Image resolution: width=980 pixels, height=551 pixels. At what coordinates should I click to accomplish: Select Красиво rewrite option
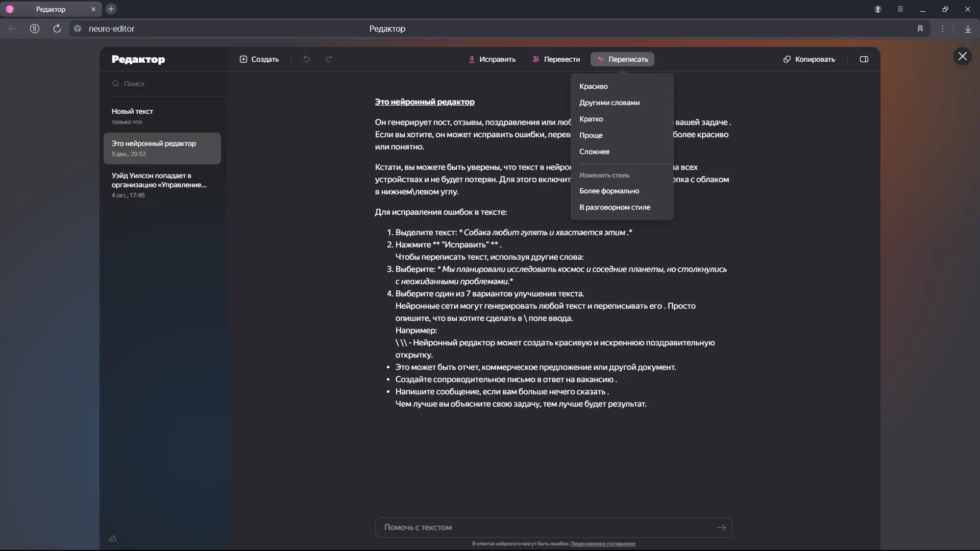pyautogui.click(x=593, y=86)
